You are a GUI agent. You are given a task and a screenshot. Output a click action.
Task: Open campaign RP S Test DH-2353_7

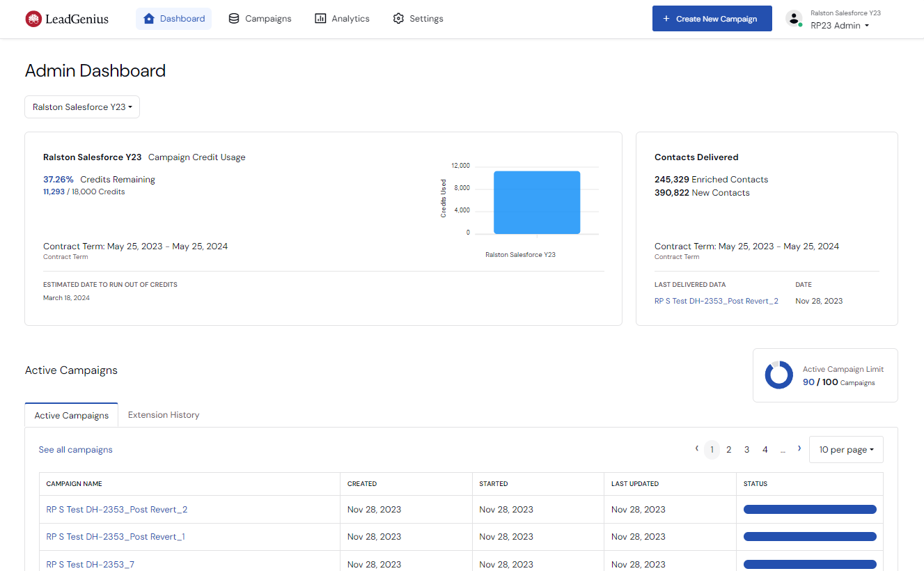pyautogui.click(x=91, y=565)
